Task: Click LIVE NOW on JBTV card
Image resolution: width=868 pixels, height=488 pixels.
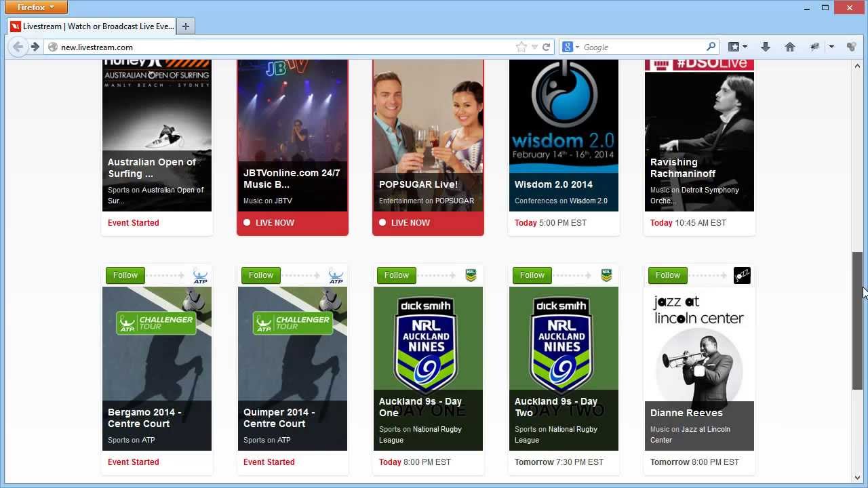Action: tap(275, 222)
